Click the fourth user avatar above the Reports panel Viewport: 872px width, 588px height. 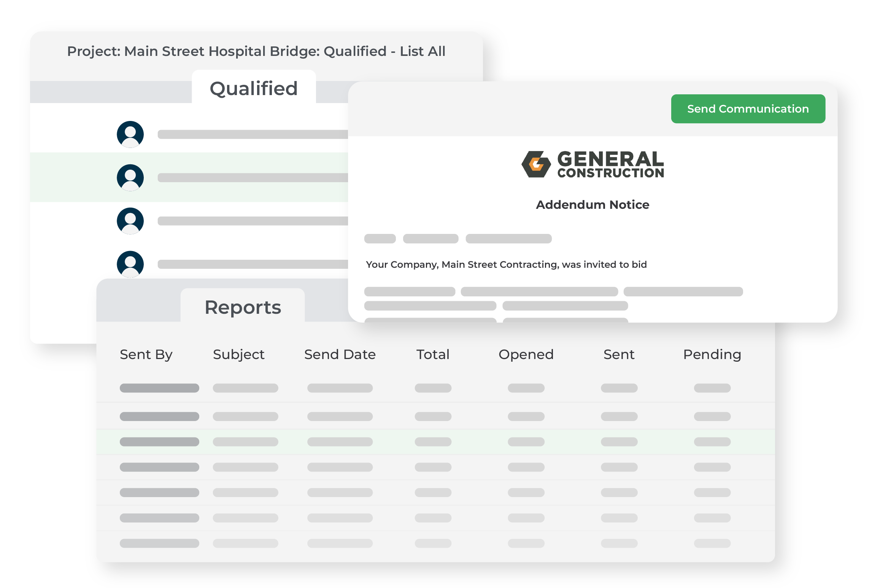pyautogui.click(x=130, y=264)
